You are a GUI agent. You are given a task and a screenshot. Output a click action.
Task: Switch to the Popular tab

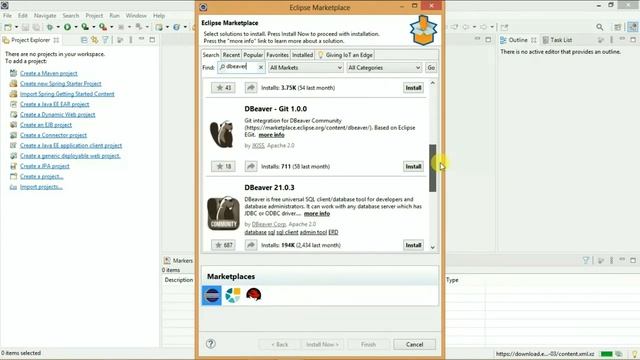(x=253, y=55)
